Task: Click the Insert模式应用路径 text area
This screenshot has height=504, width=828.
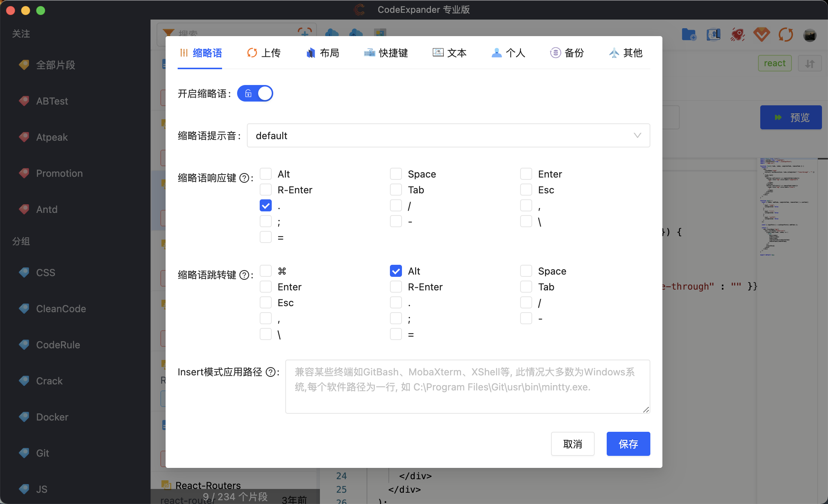Action: coord(467,387)
